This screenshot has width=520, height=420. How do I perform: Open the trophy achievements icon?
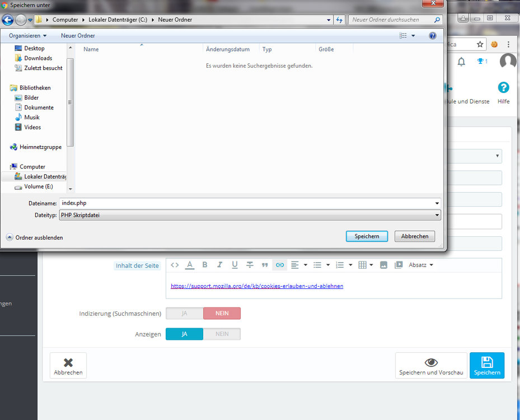pos(482,61)
